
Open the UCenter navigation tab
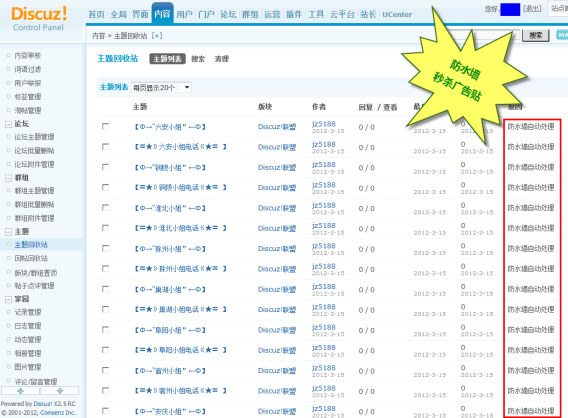tap(397, 14)
